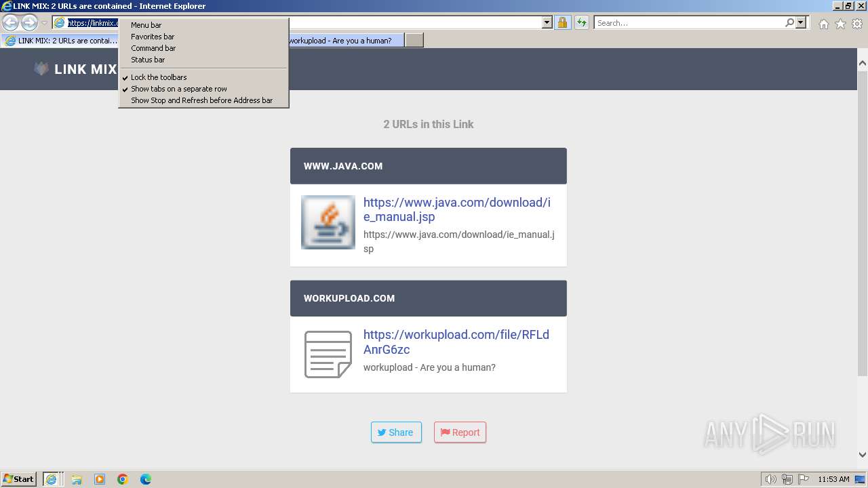This screenshot has width=868, height=488.
Task: Open the Home page icon
Action: [823, 24]
